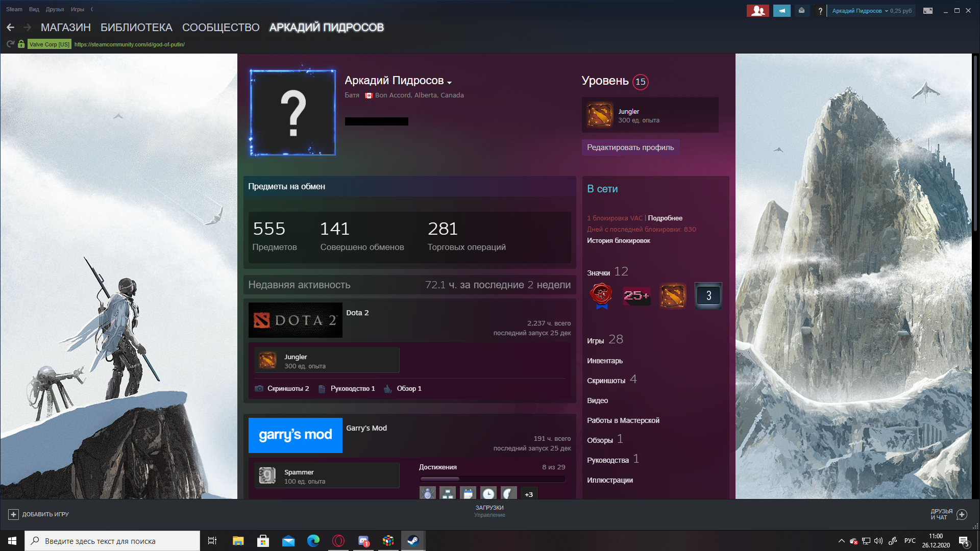Open Руководства 1 sidebar link
The width and height of the screenshot is (980, 551).
pos(613,459)
